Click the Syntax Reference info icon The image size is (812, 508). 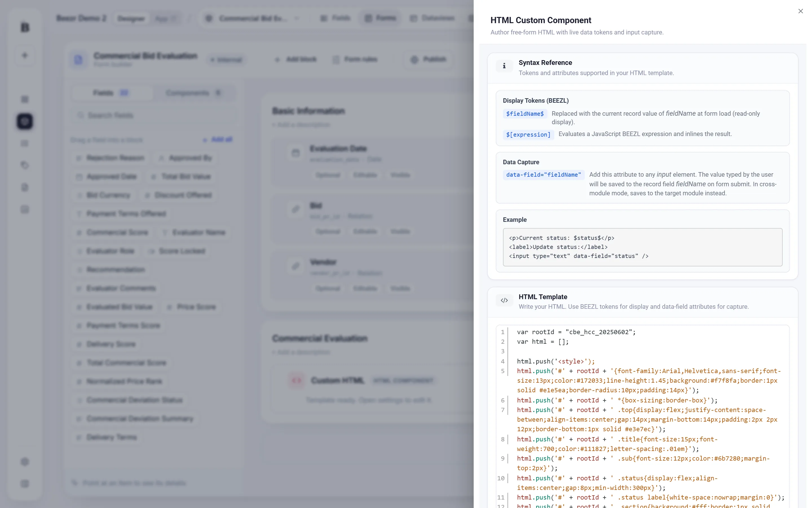pos(504,66)
